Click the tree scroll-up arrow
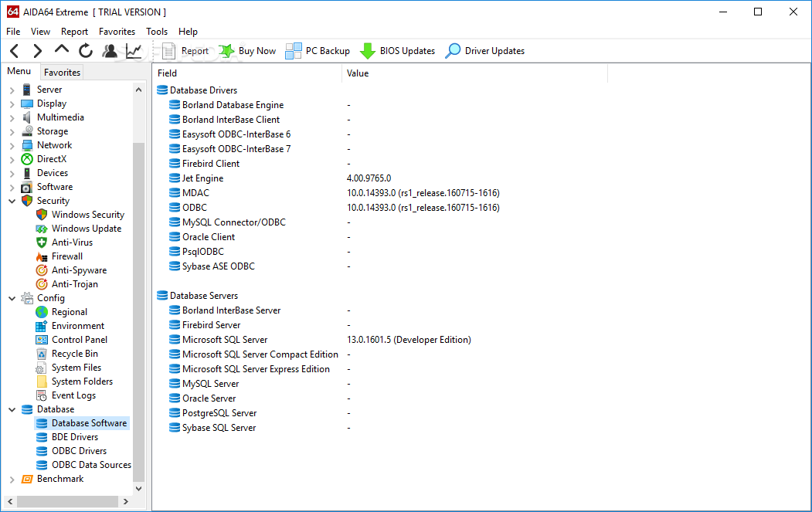 [x=139, y=90]
